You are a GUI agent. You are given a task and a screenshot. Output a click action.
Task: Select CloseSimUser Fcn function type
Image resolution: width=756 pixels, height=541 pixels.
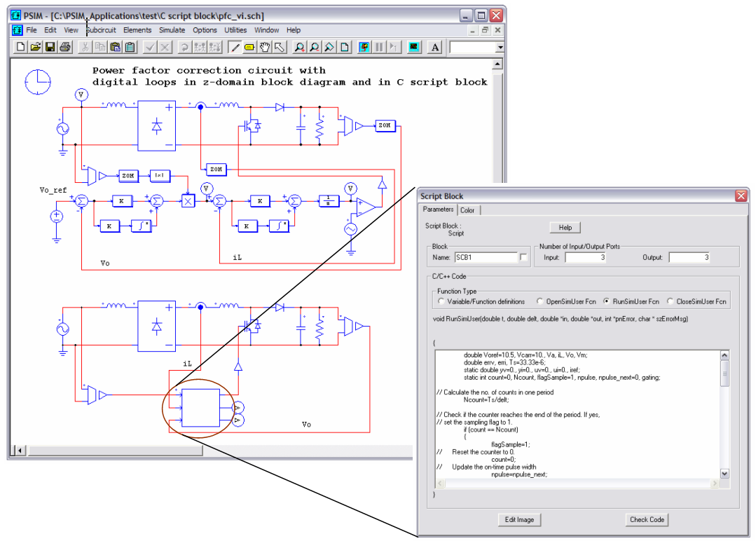click(671, 301)
